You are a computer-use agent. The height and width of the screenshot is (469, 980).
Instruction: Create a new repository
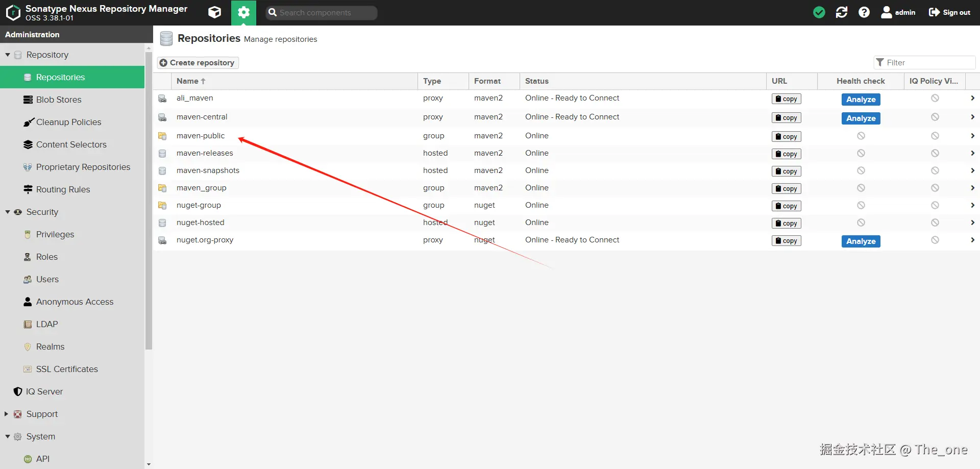(x=198, y=62)
